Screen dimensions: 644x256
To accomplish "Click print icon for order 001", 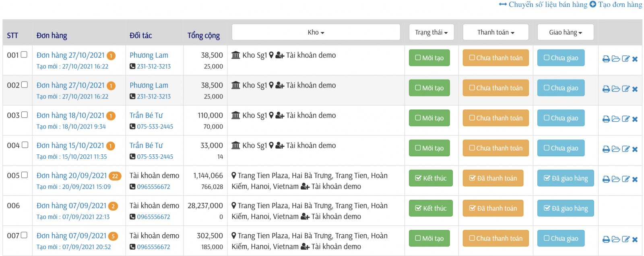I will [606, 59].
